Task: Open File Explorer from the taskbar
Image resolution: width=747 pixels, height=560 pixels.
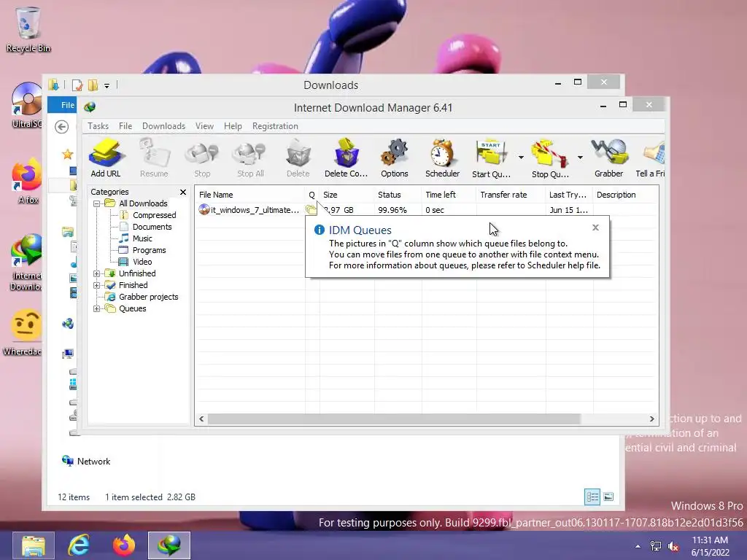Action: pyautogui.click(x=34, y=545)
